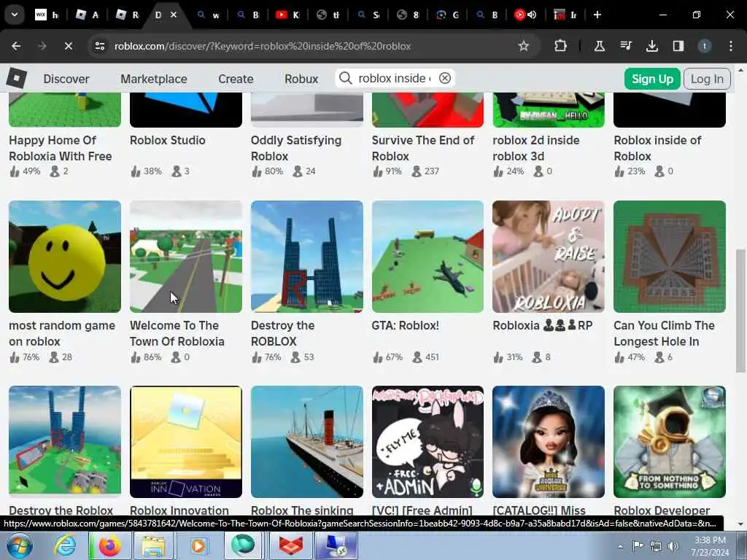Viewport: 747px width, 560px height.
Task: Launch Internet Explorer from taskbar
Action: (x=64, y=545)
